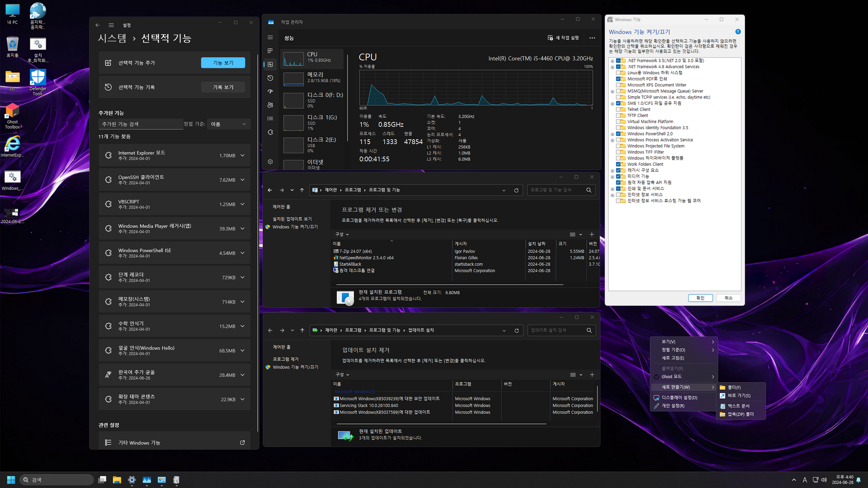Click up-arrow in update install window

tap(302, 330)
